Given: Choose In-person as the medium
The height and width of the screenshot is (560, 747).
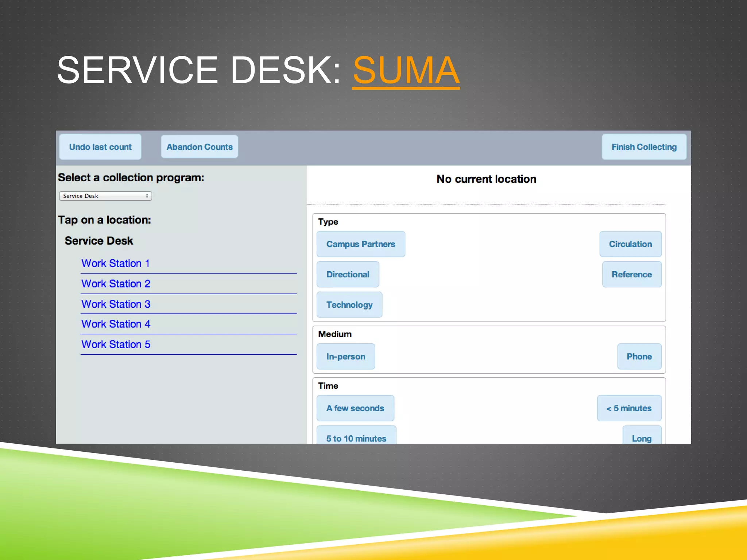Looking at the screenshot, I should point(345,356).
